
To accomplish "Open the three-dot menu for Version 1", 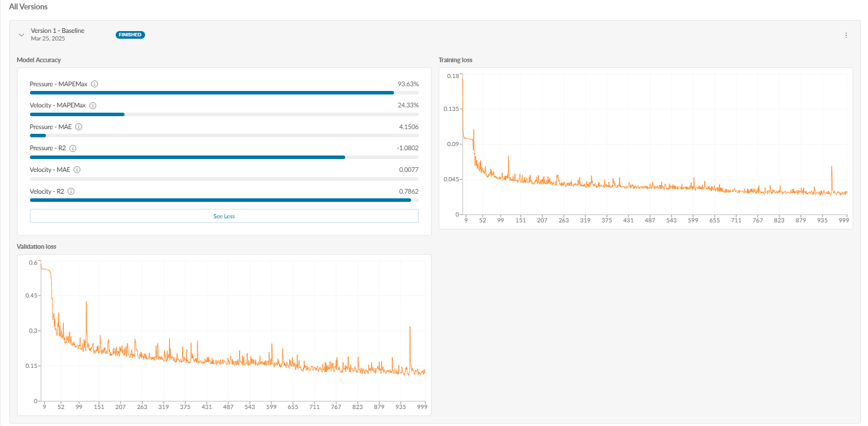I will pos(846,35).
